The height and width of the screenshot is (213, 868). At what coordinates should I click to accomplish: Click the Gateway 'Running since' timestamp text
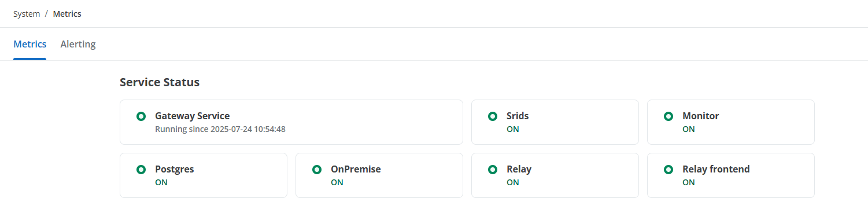(x=220, y=129)
